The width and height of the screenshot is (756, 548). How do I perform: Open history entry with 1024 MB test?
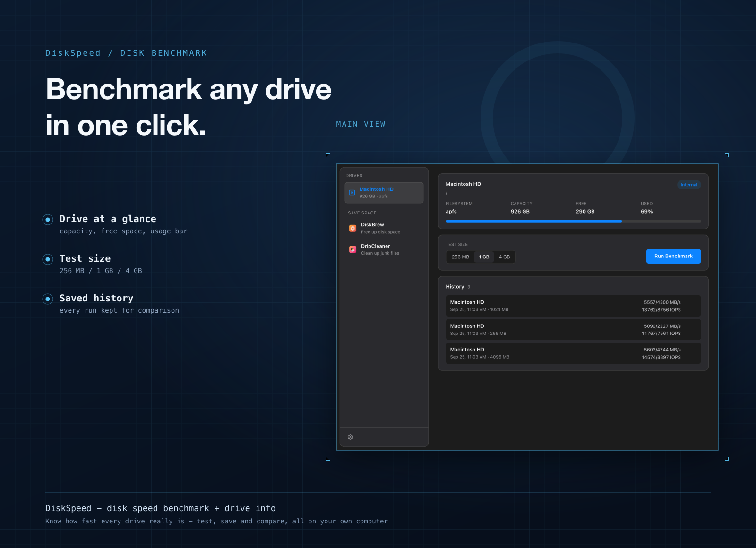coord(573,306)
